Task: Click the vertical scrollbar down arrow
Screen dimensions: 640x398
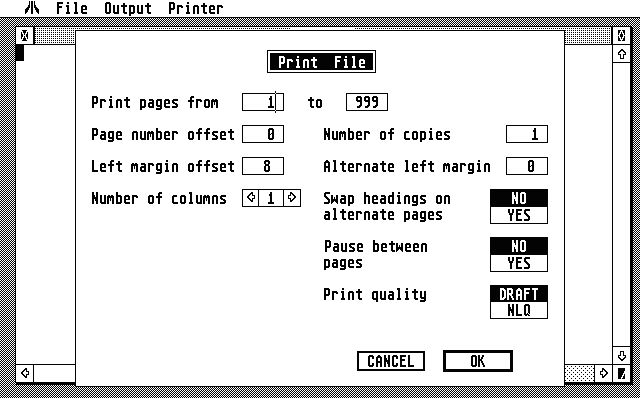Action: coord(621,356)
